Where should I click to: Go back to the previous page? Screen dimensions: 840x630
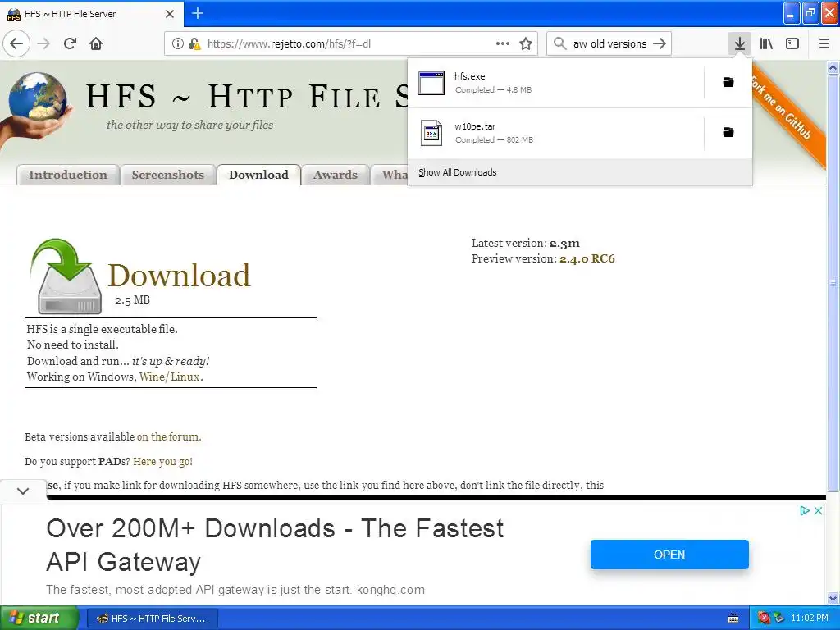16,43
